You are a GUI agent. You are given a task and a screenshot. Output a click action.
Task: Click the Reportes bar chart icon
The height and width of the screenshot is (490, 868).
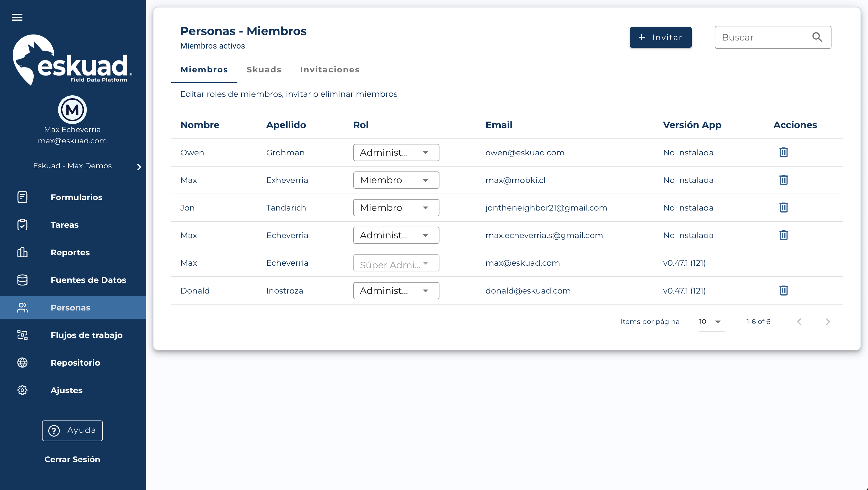[x=22, y=252]
